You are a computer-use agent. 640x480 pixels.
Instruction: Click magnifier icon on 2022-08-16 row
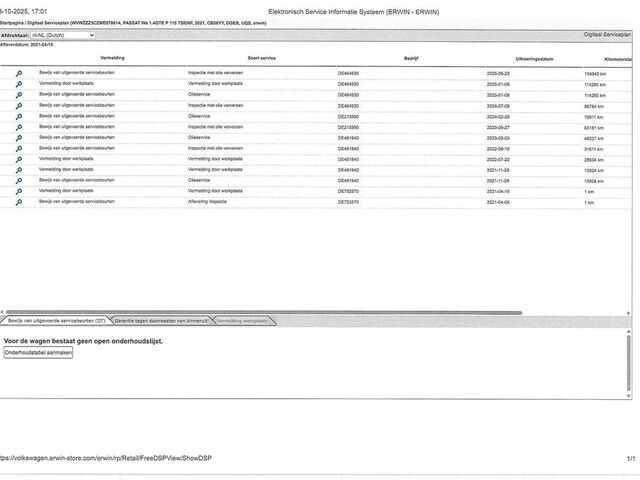pyautogui.click(x=18, y=148)
